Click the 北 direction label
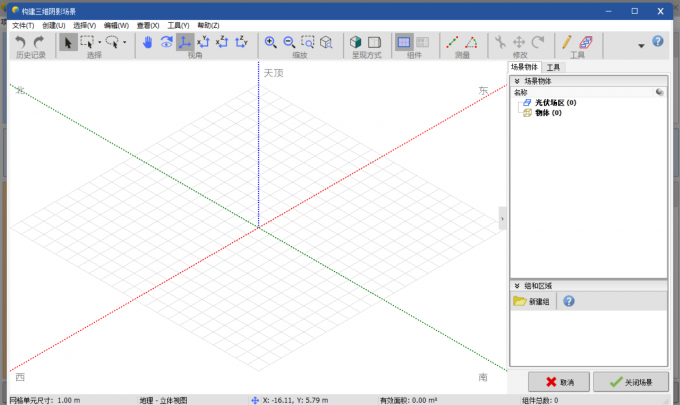Image resolution: width=680 pixels, height=405 pixels. coord(20,90)
